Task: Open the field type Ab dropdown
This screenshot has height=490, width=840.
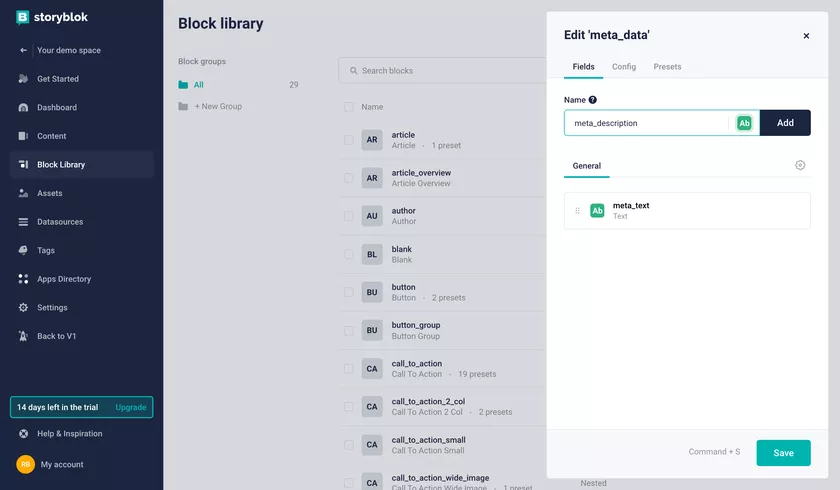Action: 744,123
